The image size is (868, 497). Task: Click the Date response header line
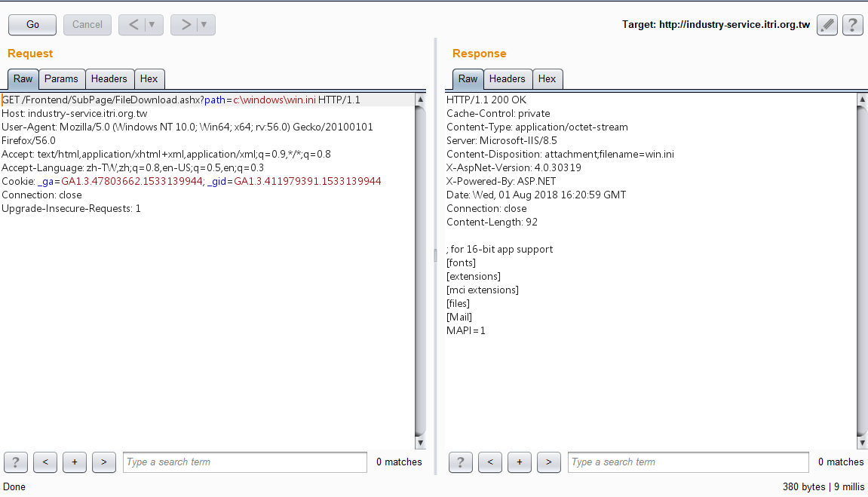click(536, 195)
